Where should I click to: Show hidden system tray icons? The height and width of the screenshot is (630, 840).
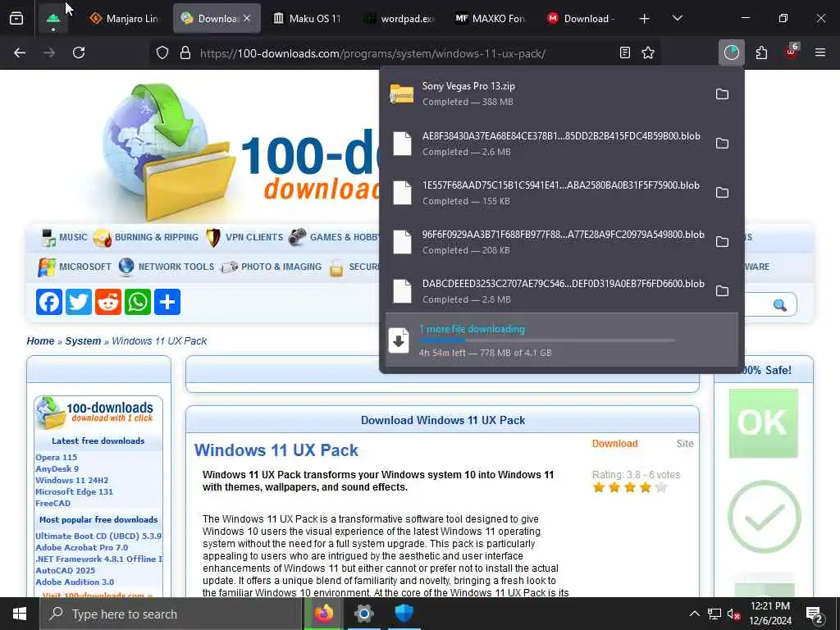click(694, 614)
